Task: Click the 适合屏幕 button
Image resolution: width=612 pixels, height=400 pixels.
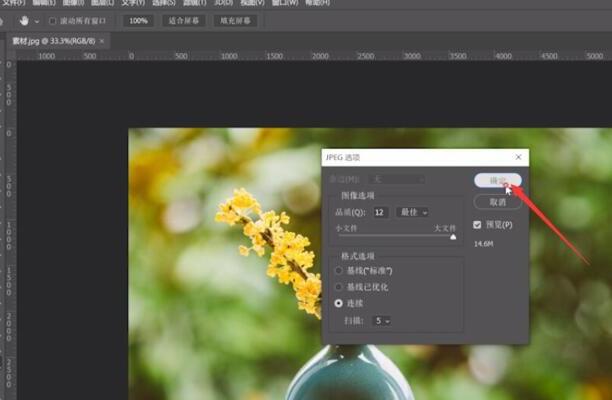Action: [183, 21]
